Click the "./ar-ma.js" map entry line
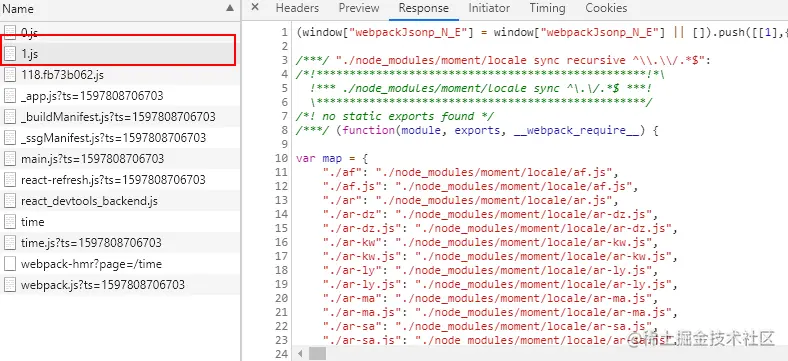The height and width of the screenshot is (361, 788). click(x=501, y=313)
